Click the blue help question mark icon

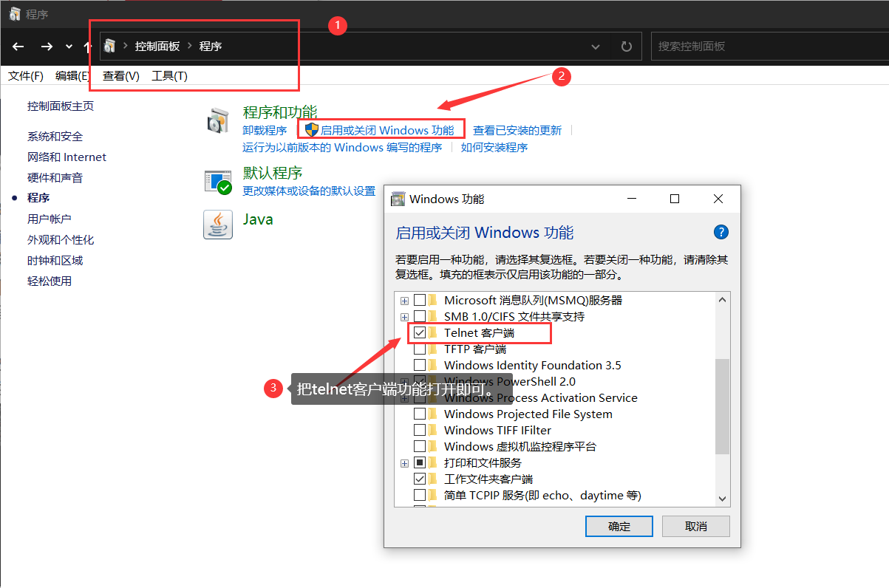721,232
